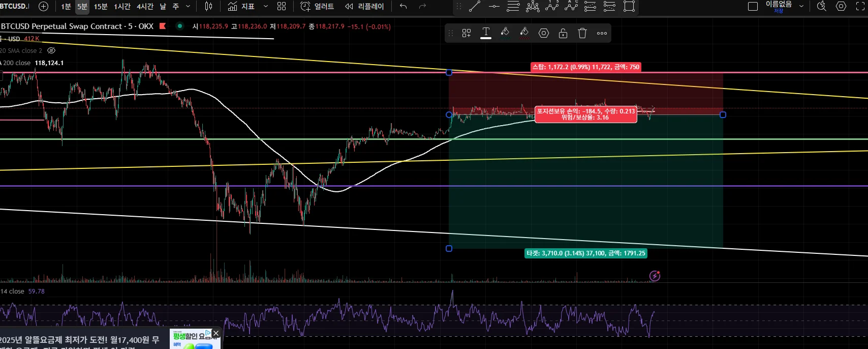Viewport: 868px width, 349px height.
Task: Select the 날 daily timeframe
Action: pyautogui.click(x=163, y=6)
